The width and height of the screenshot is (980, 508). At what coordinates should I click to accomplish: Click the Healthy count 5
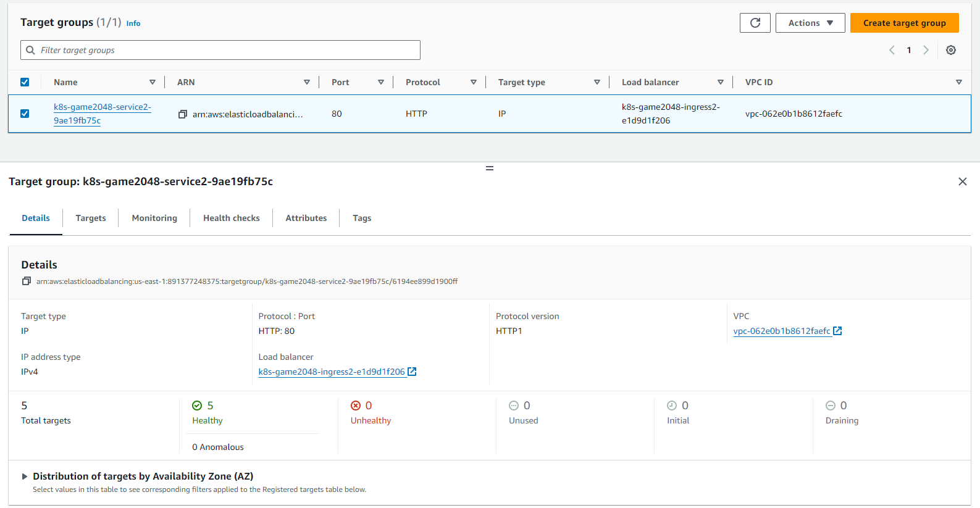coord(210,406)
